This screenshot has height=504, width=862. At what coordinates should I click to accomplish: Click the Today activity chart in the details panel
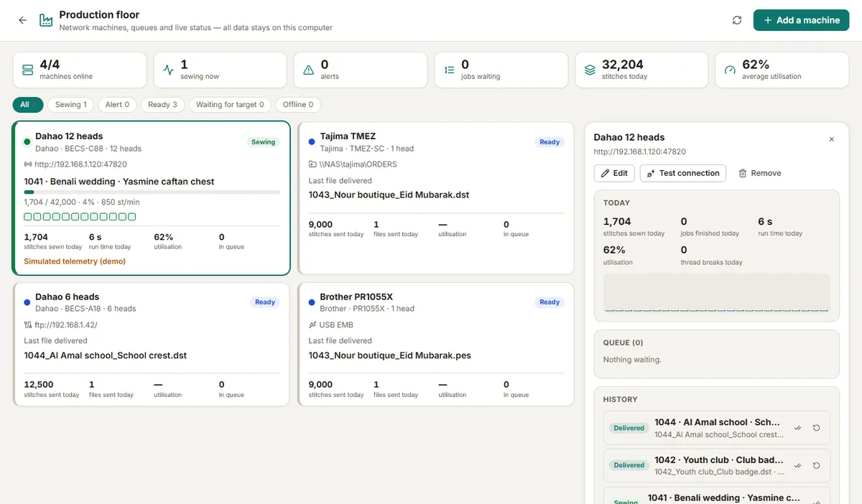[x=717, y=292]
